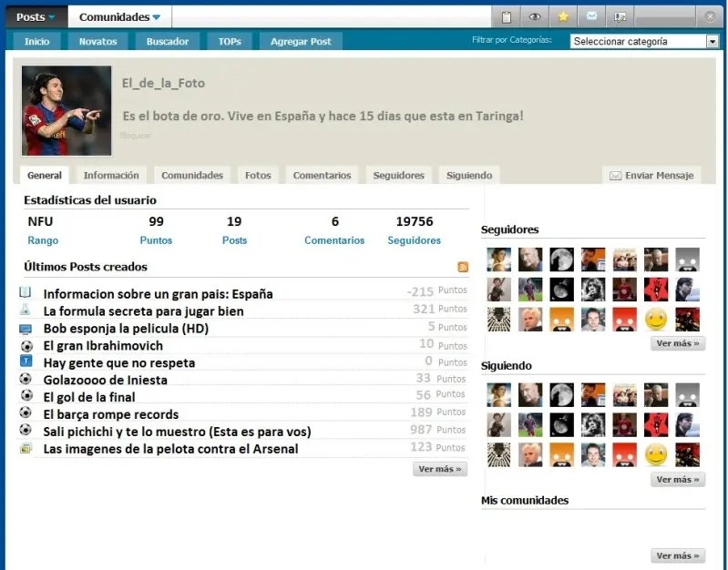
Task: Open post Golazoooo de Iniesta
Action: pyautogui.click(x=105, y=380)
